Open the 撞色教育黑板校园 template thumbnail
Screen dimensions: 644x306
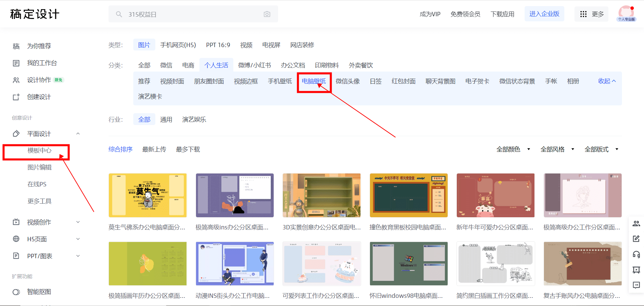(x=409, y=196)
